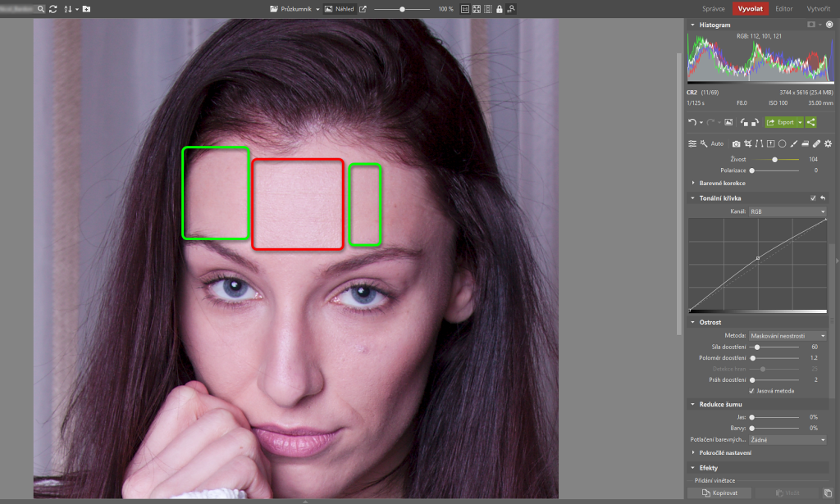Select the gradient filter tool
Screen dimensions: 840x504
coord(806,143)
